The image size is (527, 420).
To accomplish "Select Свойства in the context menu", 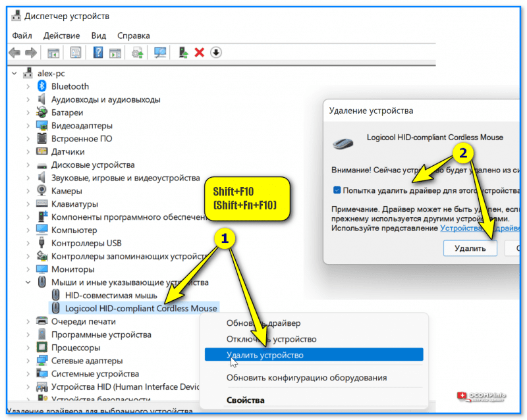I will tap(245, 400).
